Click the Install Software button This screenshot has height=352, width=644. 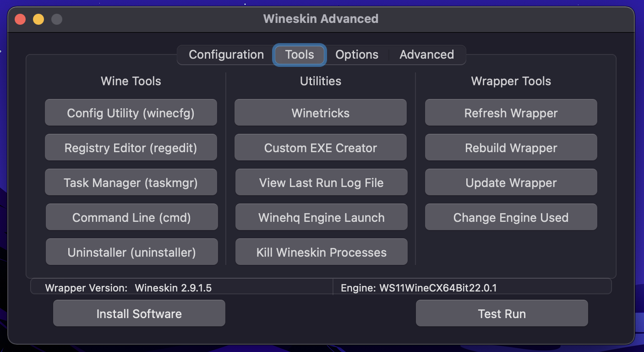(139, 313)
